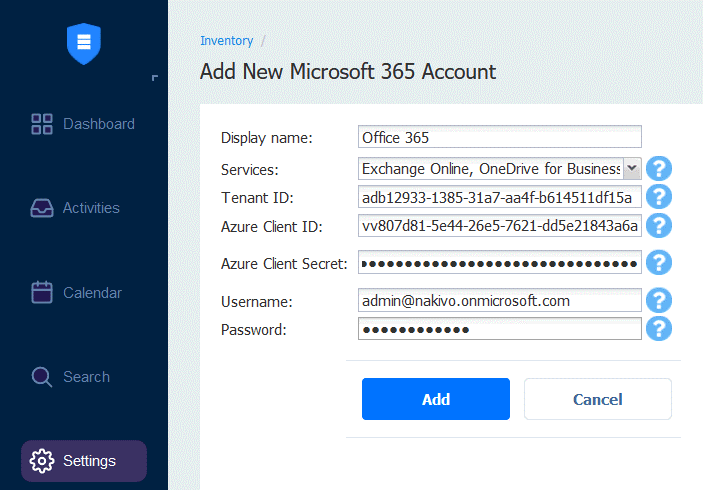
Task: Show help for Azure Client Secret
Action: click(x=659, y=263)
